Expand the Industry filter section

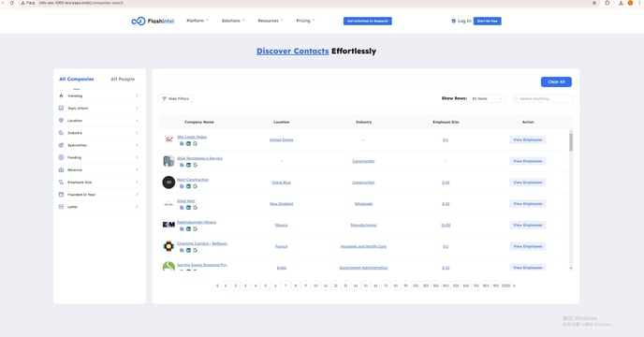pyautogui.click(x=98, y=133)
